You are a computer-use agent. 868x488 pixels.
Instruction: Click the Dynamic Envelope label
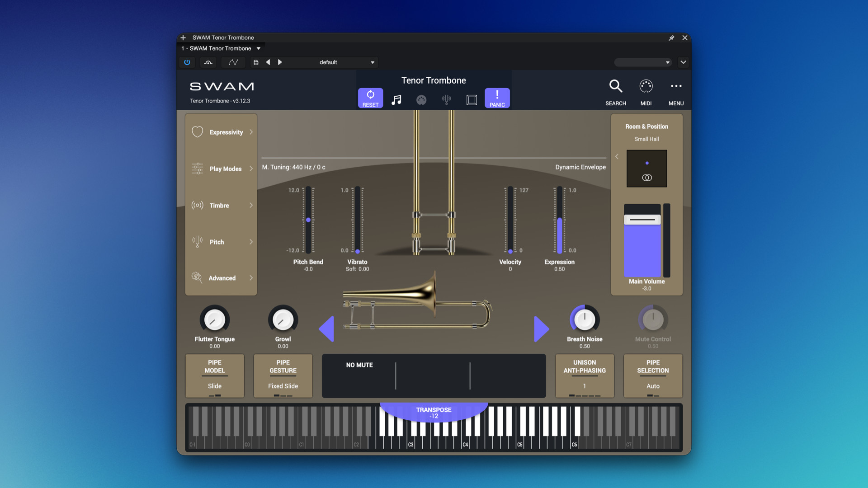580,167
